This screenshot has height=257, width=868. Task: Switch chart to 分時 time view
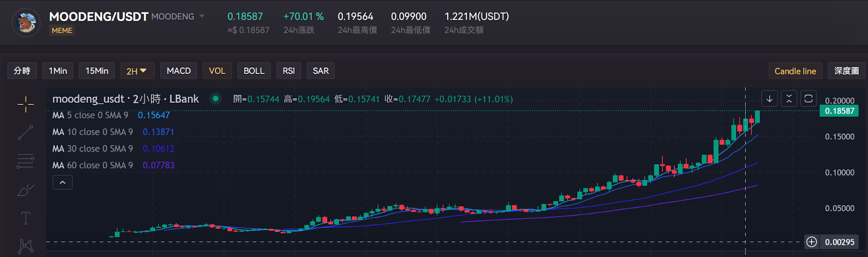coord(22,71)
